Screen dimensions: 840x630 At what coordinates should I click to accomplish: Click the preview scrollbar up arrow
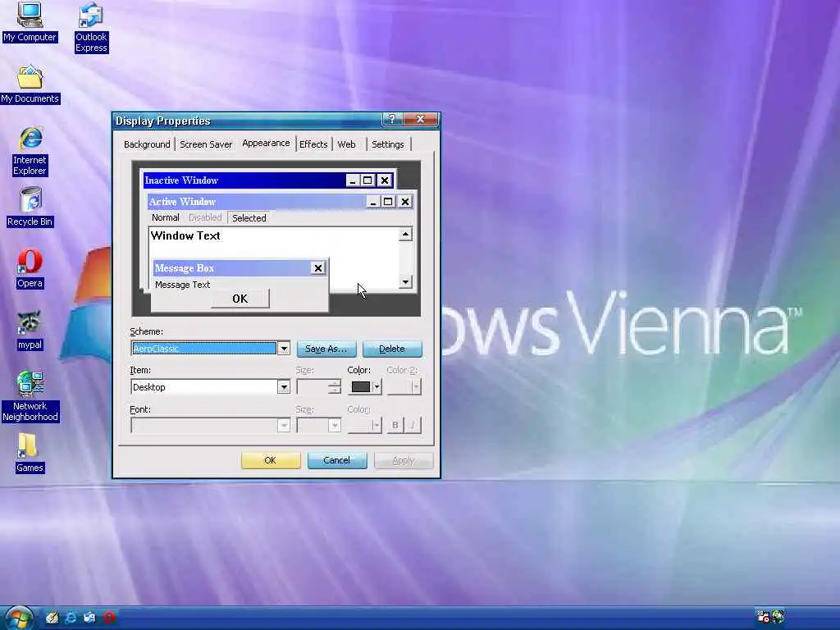405,234
